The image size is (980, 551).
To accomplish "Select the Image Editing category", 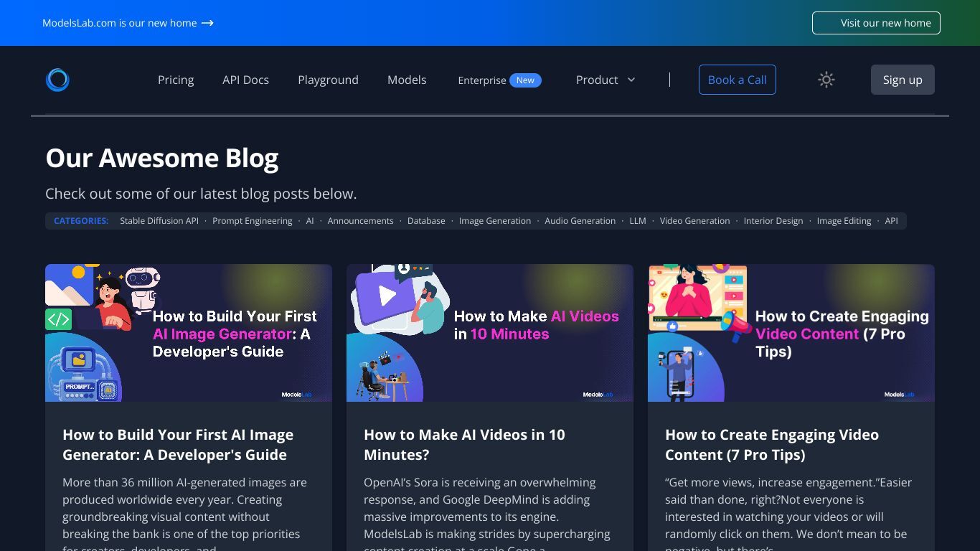I will pyautogui.click(x=844, y=221).
